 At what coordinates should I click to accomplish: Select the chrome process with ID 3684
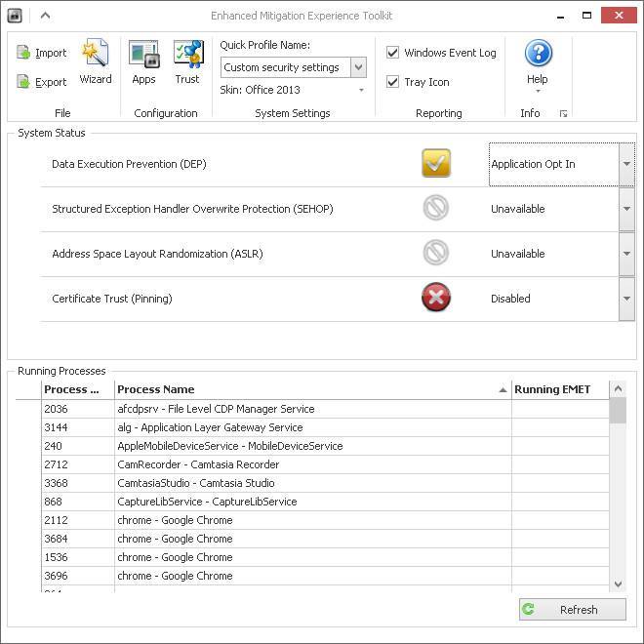click(x=325, y=539)
